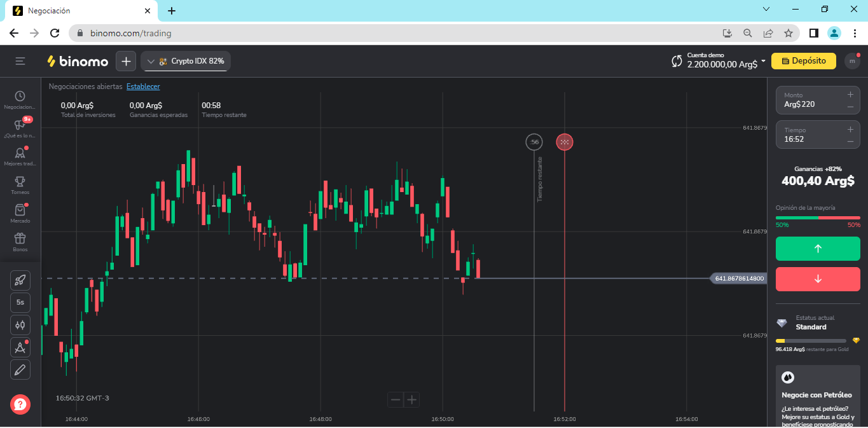
Task: Open the hamburger menu in Binomo header
Action: (x=20, y=61)
